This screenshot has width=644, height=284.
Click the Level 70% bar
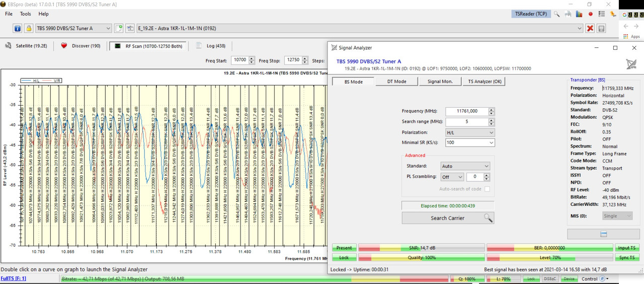550,257
